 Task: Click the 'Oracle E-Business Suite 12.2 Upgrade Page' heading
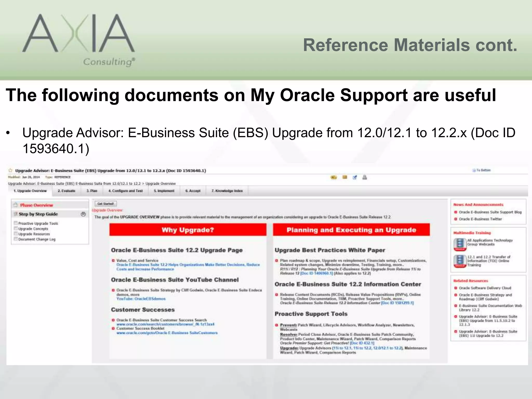[x=177, y=250]
